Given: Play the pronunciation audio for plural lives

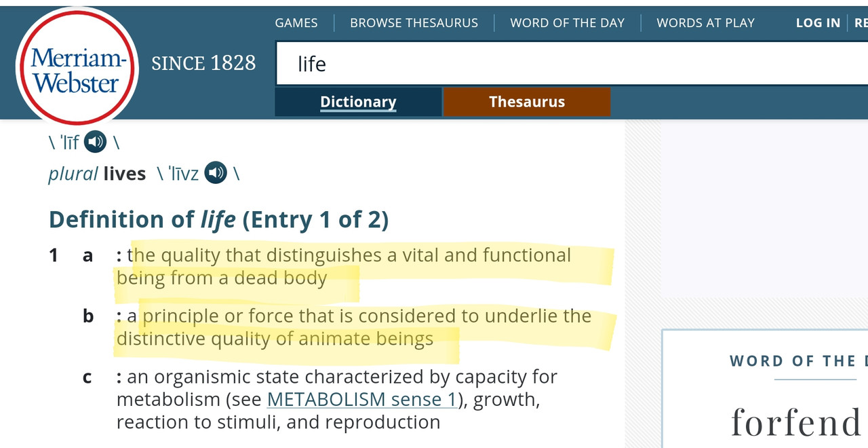Looking at the screenshot, I should tap(216, 173).
